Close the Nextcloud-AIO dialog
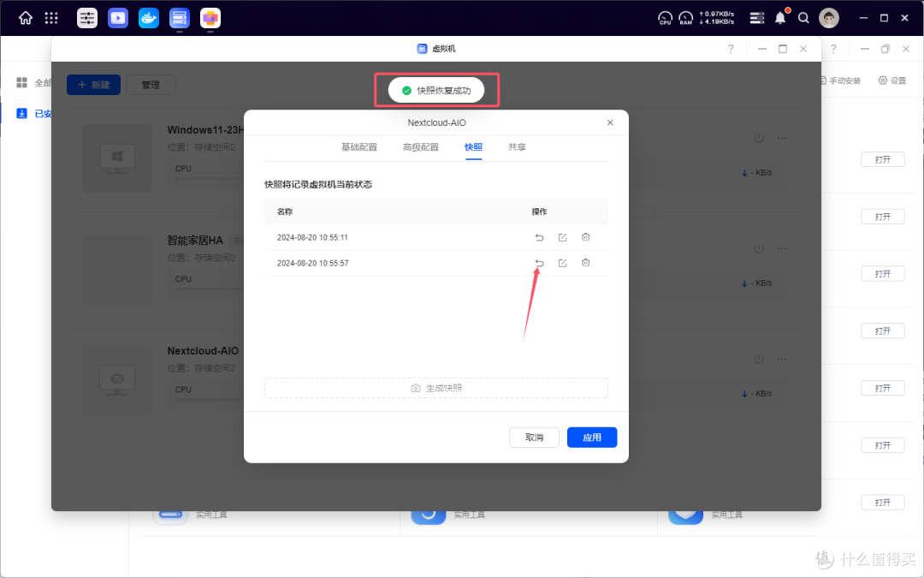924x578 pixels. pos(610,122)
